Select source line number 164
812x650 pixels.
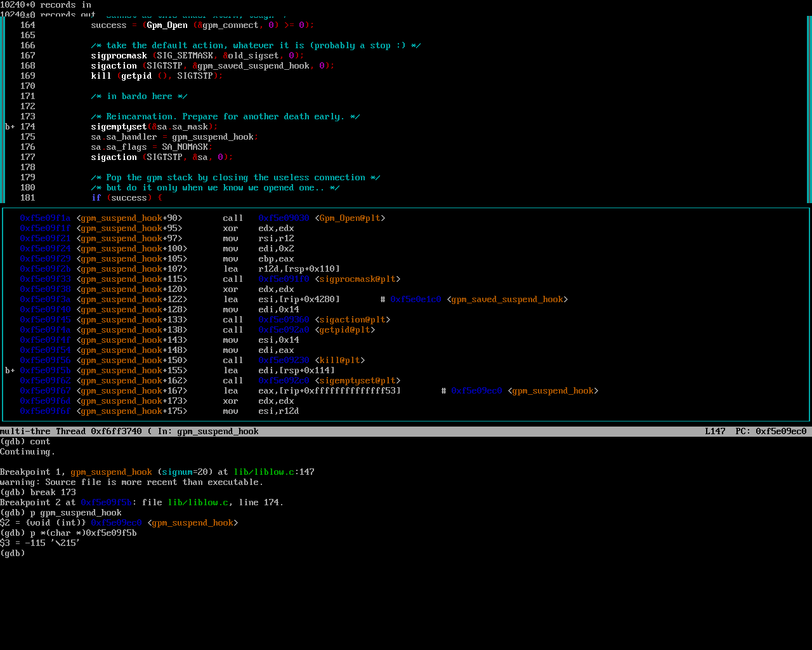point(27,25)
